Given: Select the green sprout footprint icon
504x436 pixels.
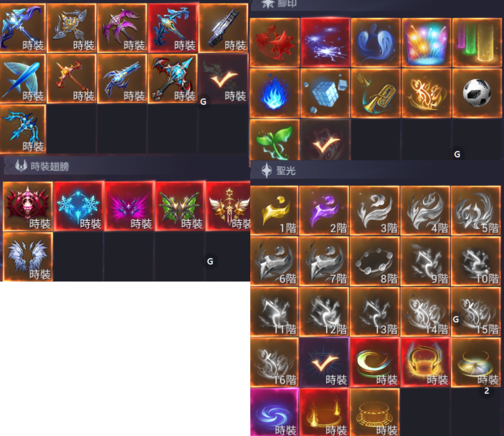Looking at the screenshot, I should (275, 140).
